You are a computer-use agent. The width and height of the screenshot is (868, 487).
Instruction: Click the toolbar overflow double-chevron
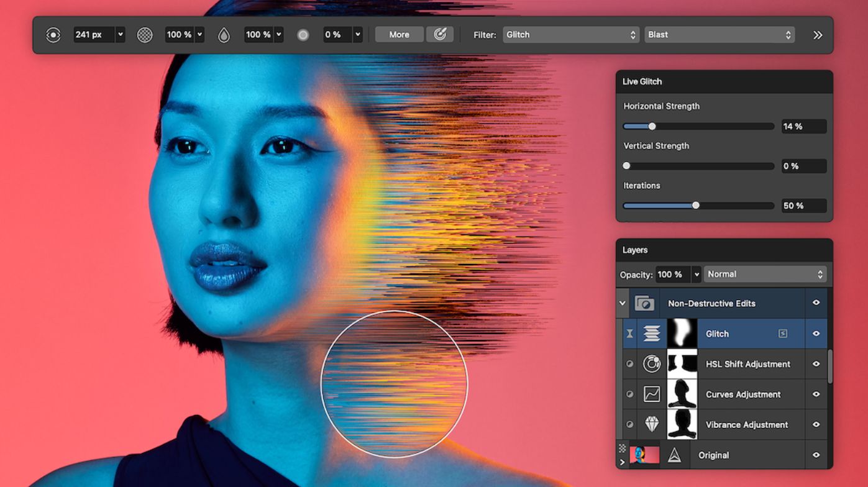point(819,35)
